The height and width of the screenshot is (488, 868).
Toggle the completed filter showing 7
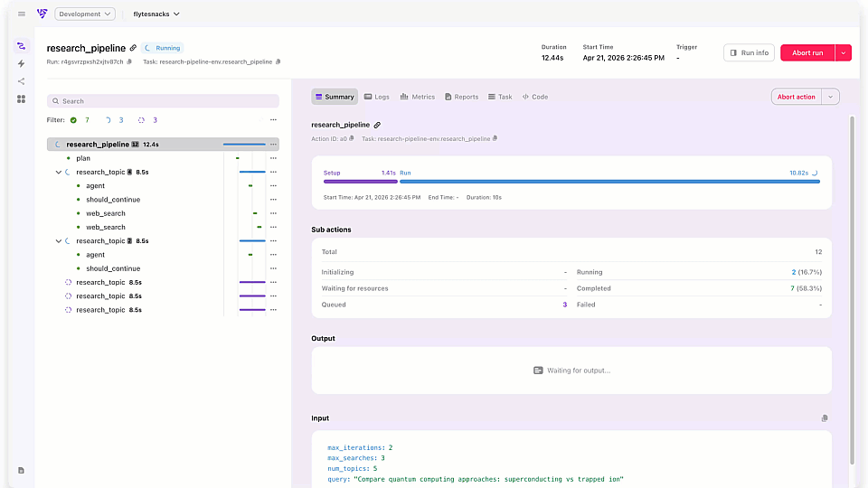(80, 120)
